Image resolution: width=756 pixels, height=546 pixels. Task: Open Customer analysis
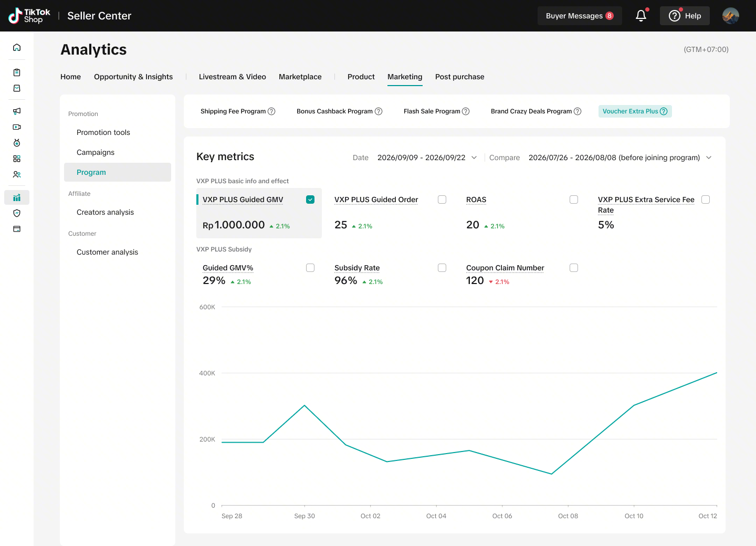coord(107,252)
